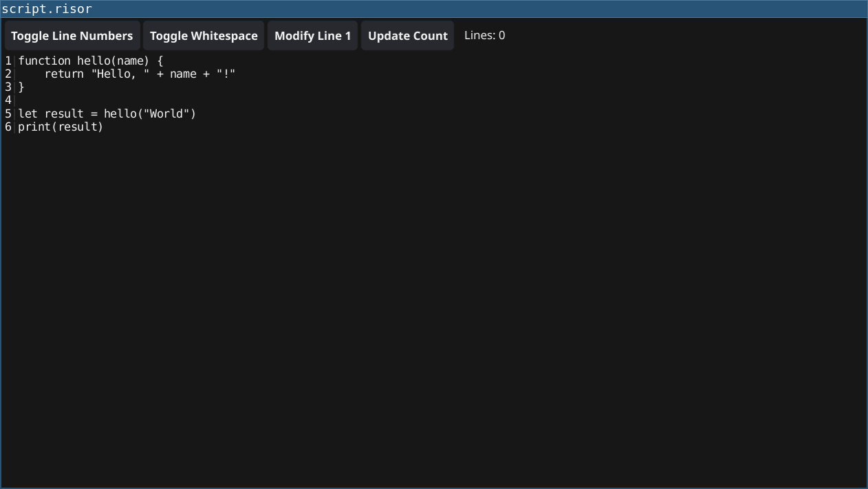The image size is (868, 489).
Task: Place cursor on print(result) line
Action: click(61, 127)
